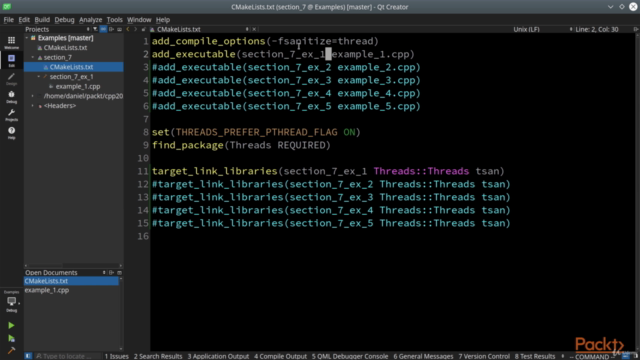Open the filter tree funnel icon
The height and width of the screenshot is (360, 640).
click(95, 29)
